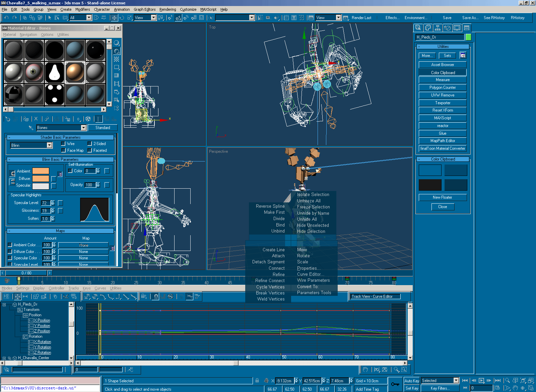Open the Utilities tab in command panel
Image resolution: width=536 pixels, height=392 pixels.
pyautogui.click(x=467, y=28)
